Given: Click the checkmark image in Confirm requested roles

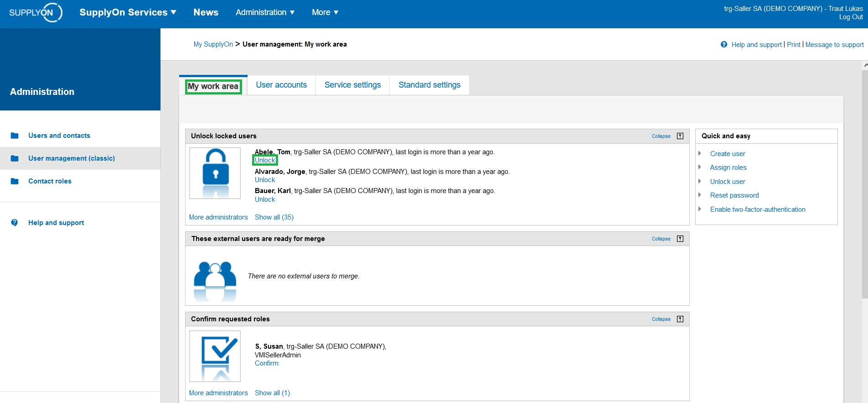Looking at the screenshot, I should [x=215, y=356].
